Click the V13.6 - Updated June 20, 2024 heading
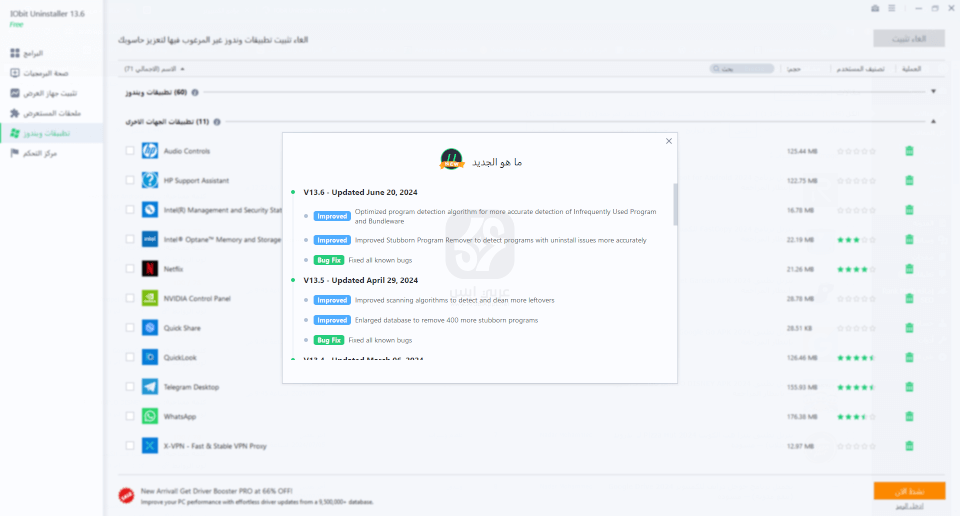This screenshot has width=960, height=516. pyautogui.click(x=360, y=192)
